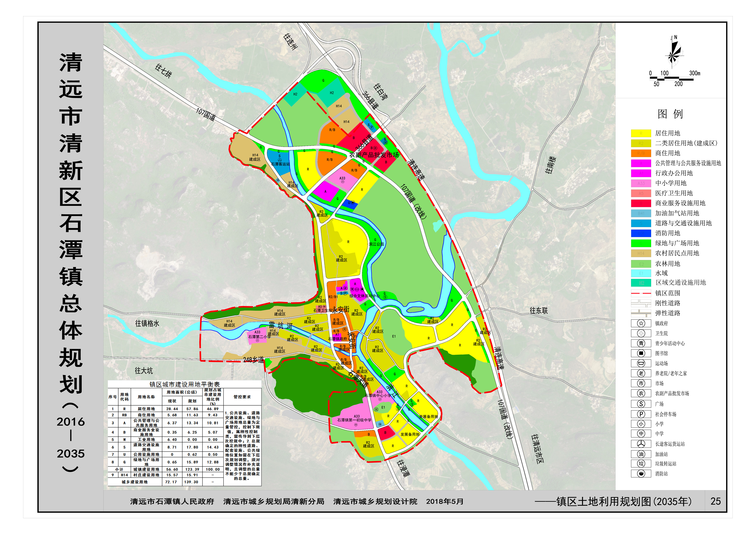Click the light green 农林用地 swatch
The height and width of the screenshot is (534, 756).
coord(641,264)
